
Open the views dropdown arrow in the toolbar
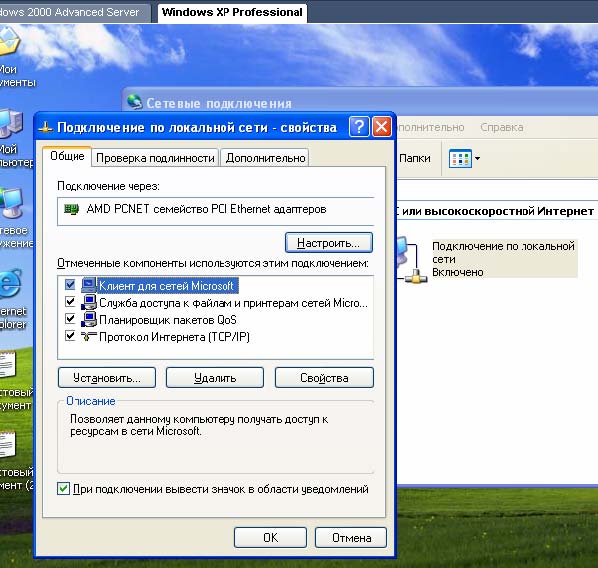(x=477, y=158)
